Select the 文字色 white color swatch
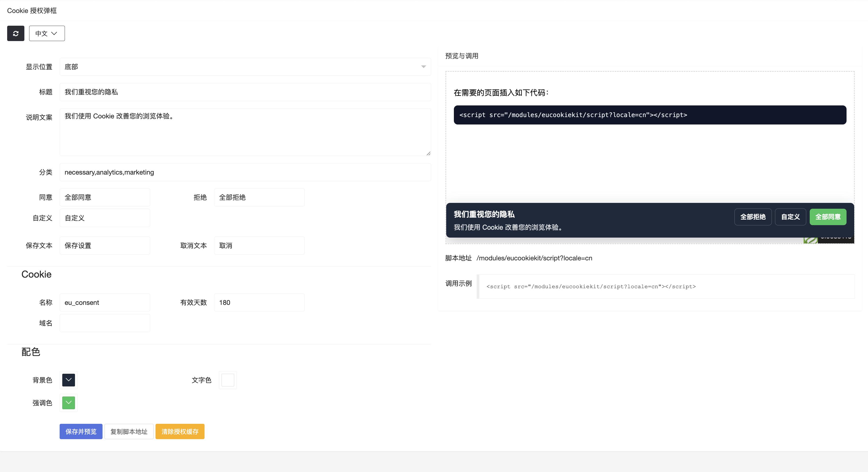This screenshot has height=472, width=868. tap(228, 380)
